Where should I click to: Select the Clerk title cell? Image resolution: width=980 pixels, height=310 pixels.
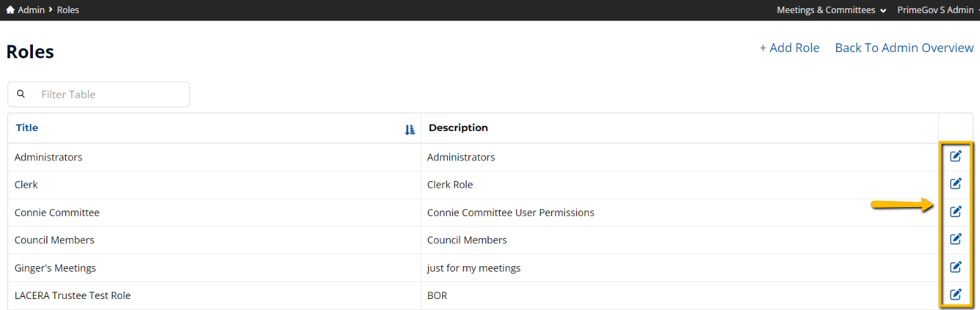coord(215,184)
